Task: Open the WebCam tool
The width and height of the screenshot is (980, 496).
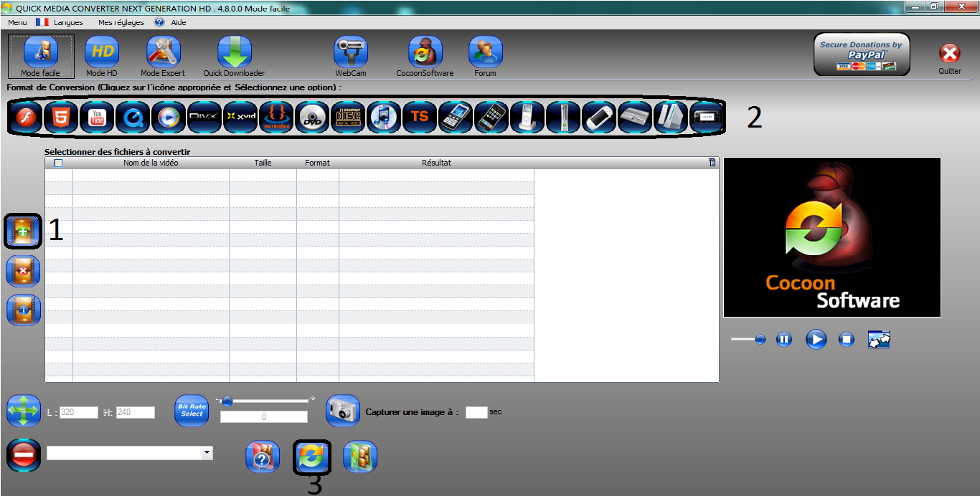Action: [351, 56]
